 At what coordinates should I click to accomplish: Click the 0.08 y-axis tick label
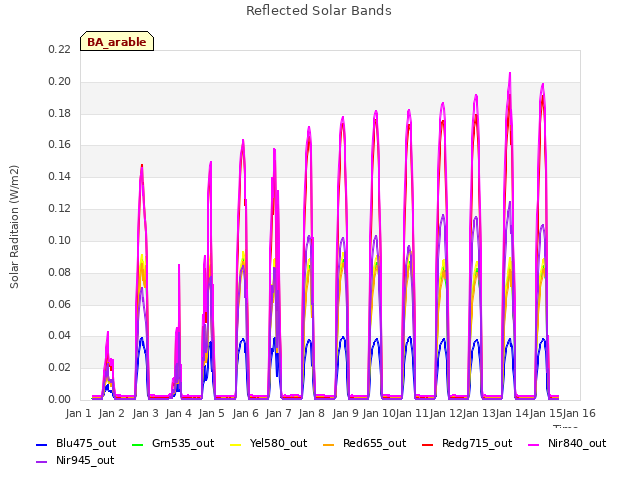tap(60, 272)
